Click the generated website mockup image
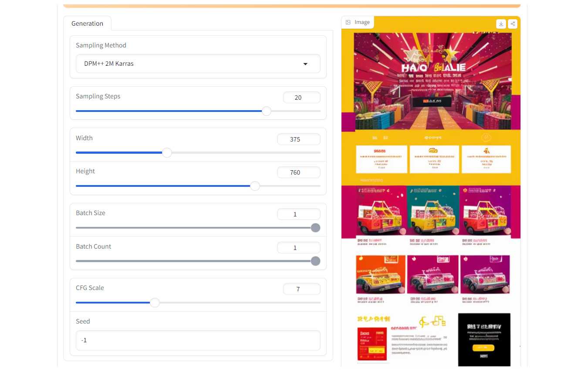 [431, 196]
